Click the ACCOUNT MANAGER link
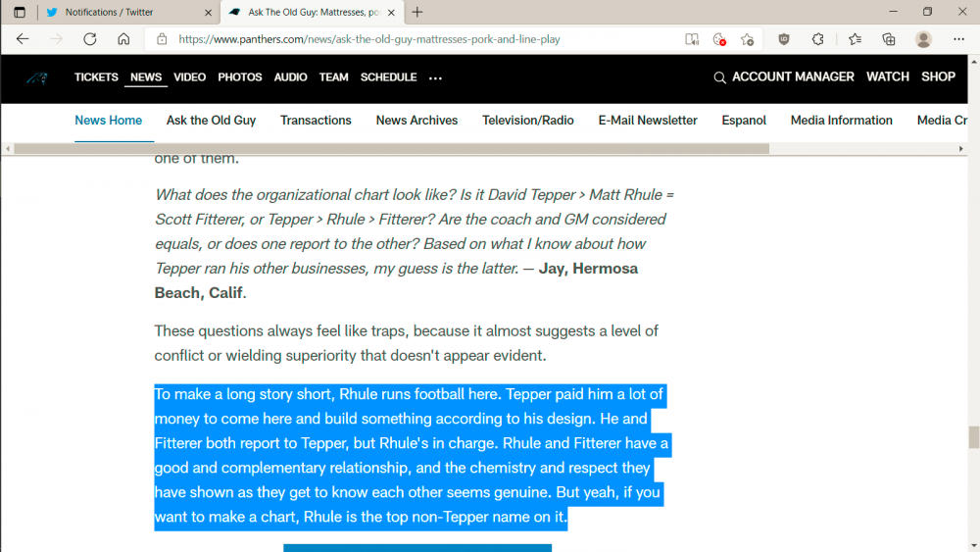The height and width of the screenshot is (552, 980). tap(793, 76)
